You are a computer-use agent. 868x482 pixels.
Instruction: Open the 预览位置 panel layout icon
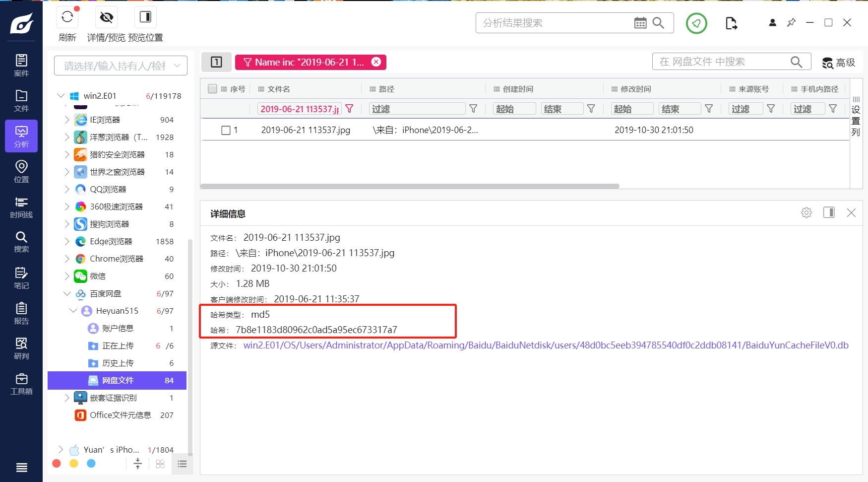145,17
